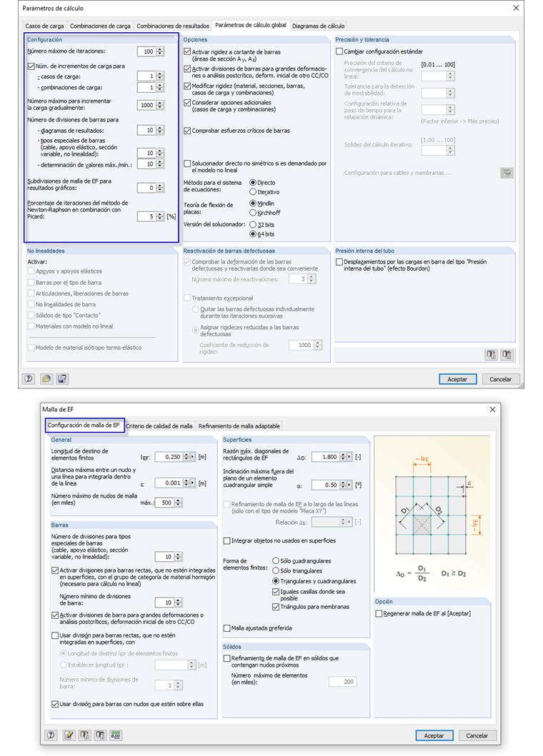The image size is (543, 756).
Task: Click the first icon in the Presión interna del tubo panel
Action: coord(491,355)
